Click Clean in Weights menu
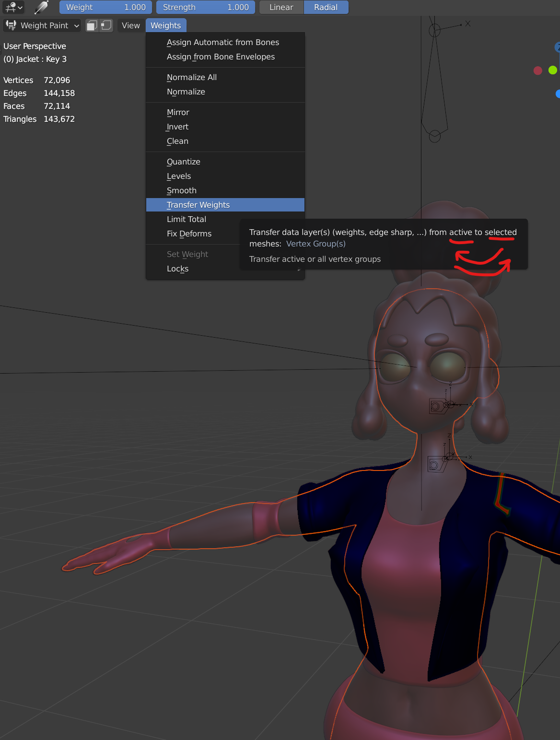The image size is (560, 740). pyautogui.click(x=225, y=141)
